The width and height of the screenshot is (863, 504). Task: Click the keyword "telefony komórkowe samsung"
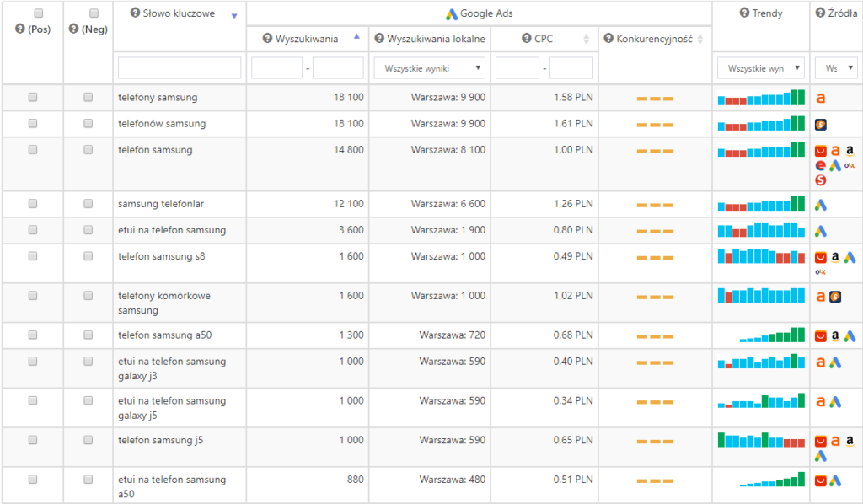(x=164, y=303)
